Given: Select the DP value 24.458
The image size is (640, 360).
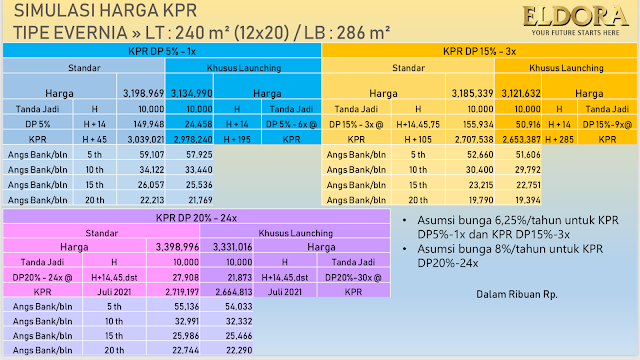Looking at the screenshot, I should click(x=199, y=124).
